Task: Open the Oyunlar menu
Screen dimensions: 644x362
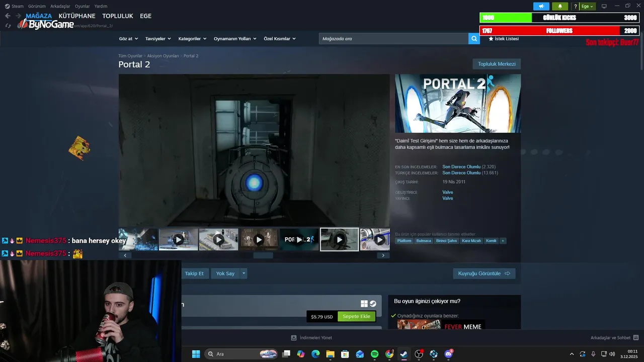Action: pyautogui.click(x=83, y=6)
